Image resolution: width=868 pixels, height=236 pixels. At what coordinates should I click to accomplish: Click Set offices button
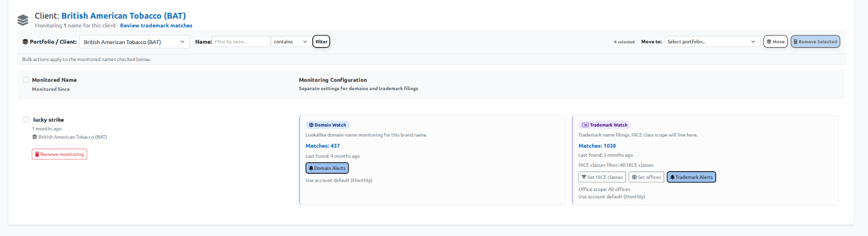click(x=646, y=177)
